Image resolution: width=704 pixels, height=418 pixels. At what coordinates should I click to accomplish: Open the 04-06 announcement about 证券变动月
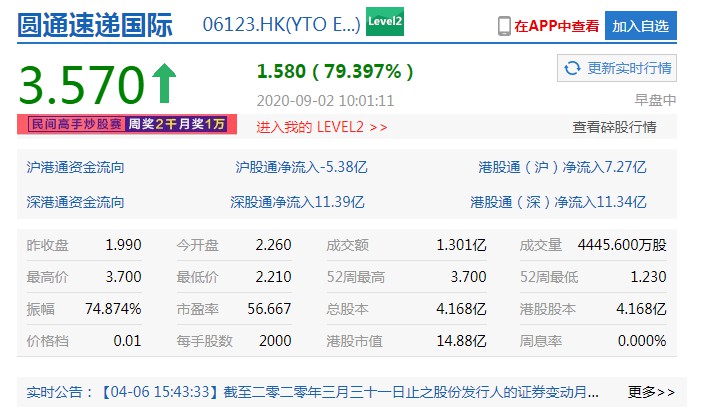[348, 392]
